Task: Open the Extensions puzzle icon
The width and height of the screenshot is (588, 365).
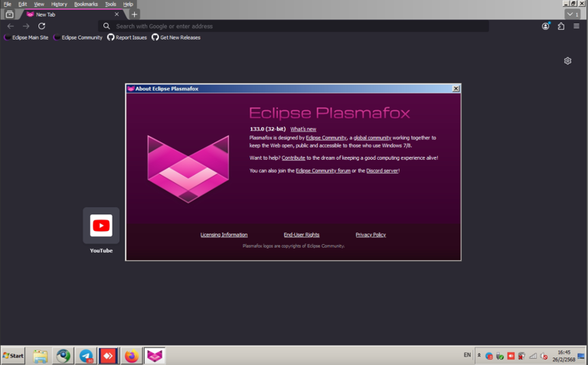Action: point(561,26)
